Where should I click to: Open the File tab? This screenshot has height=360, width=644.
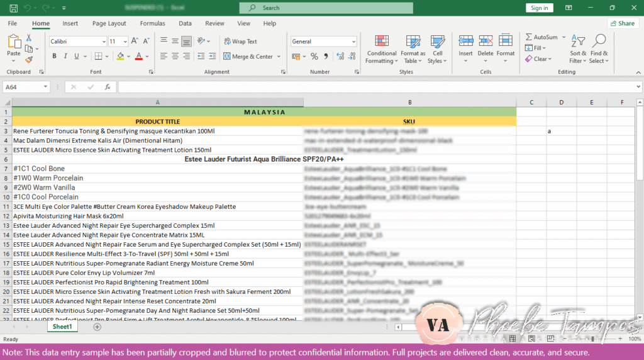(13, 23)
